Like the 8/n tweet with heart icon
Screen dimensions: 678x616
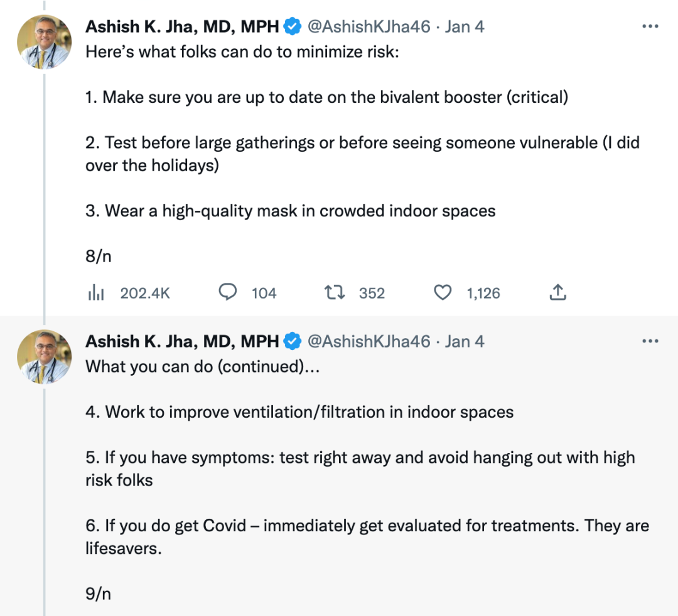pos(443,292)
